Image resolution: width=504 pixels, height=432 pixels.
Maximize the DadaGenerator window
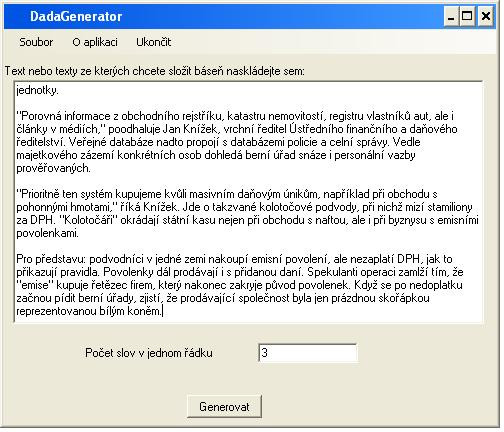coord(467,16)
